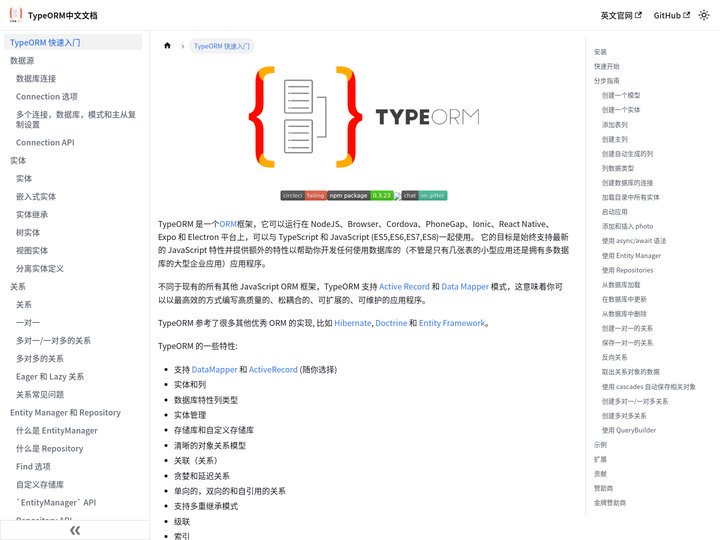Open 自定义存储库 in the sidebar
Image resolution: width=720 pixels, height=540 pixels.
tap(39, 484)
